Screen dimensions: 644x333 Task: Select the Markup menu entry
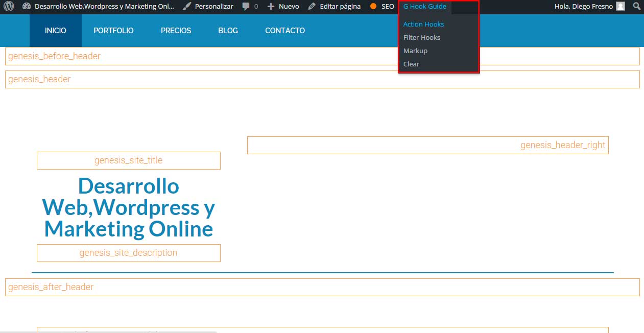(415, 51)
